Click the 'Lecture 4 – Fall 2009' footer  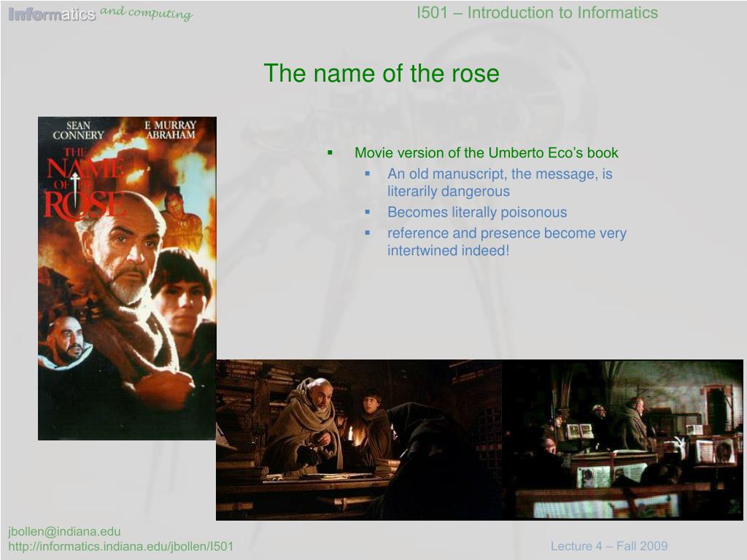[x=609, y=546]
